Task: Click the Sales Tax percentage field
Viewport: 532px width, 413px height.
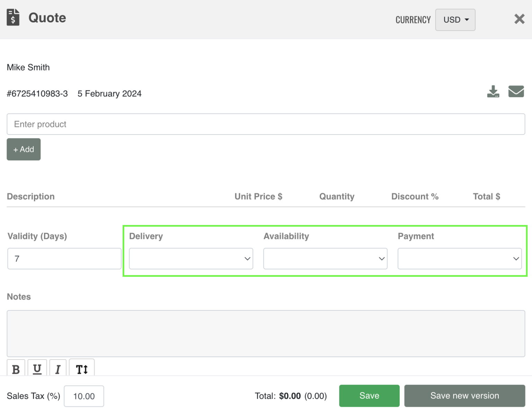Action: pos(84,396)
